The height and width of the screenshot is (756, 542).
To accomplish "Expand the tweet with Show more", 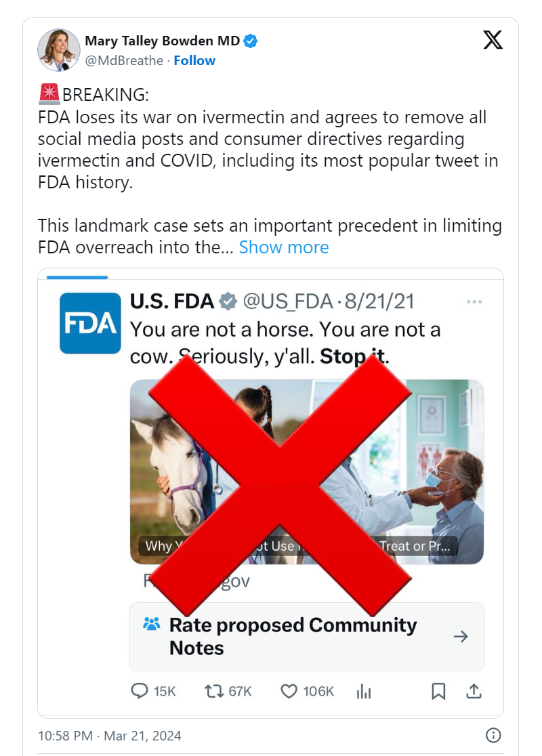I will 285,247.
